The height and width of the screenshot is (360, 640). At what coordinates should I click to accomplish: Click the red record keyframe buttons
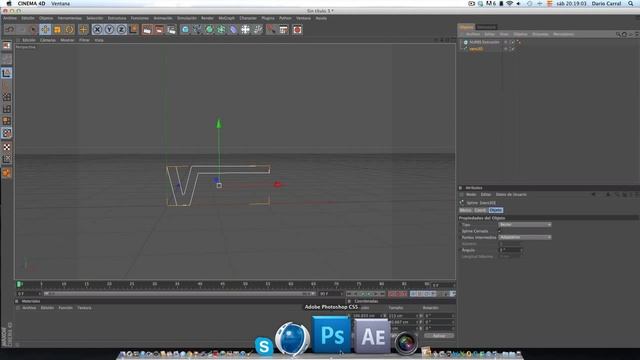tap(397, 294)
